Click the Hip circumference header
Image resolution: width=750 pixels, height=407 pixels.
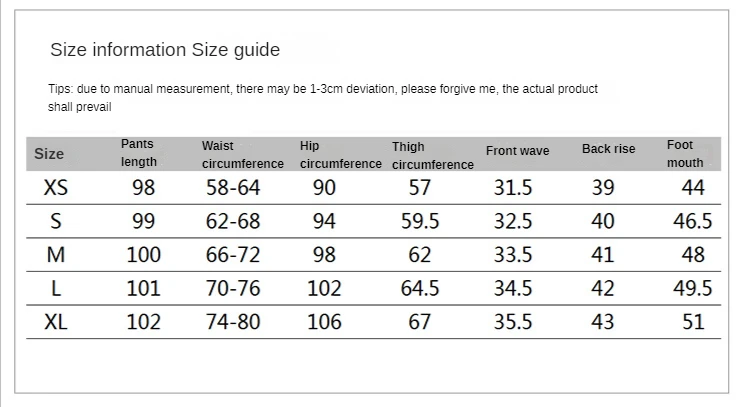[341, 154]
